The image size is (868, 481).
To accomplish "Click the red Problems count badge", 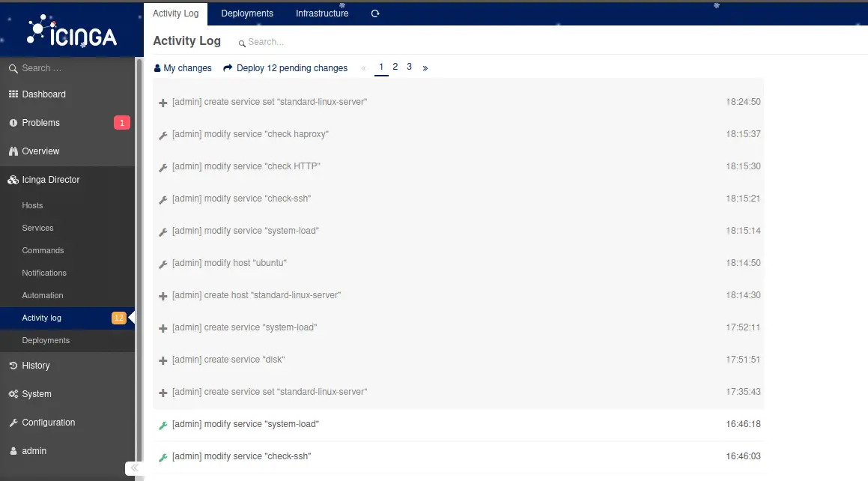I will click(x=121, y=123).
